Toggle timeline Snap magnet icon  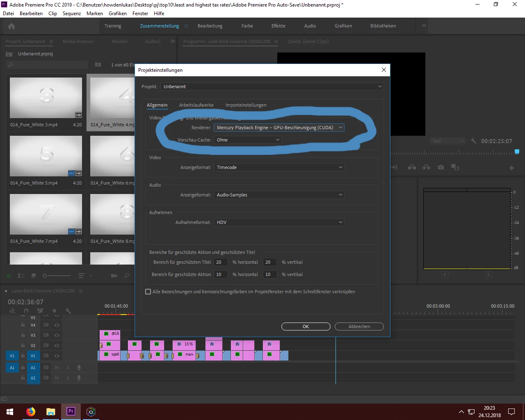(26, 311)
